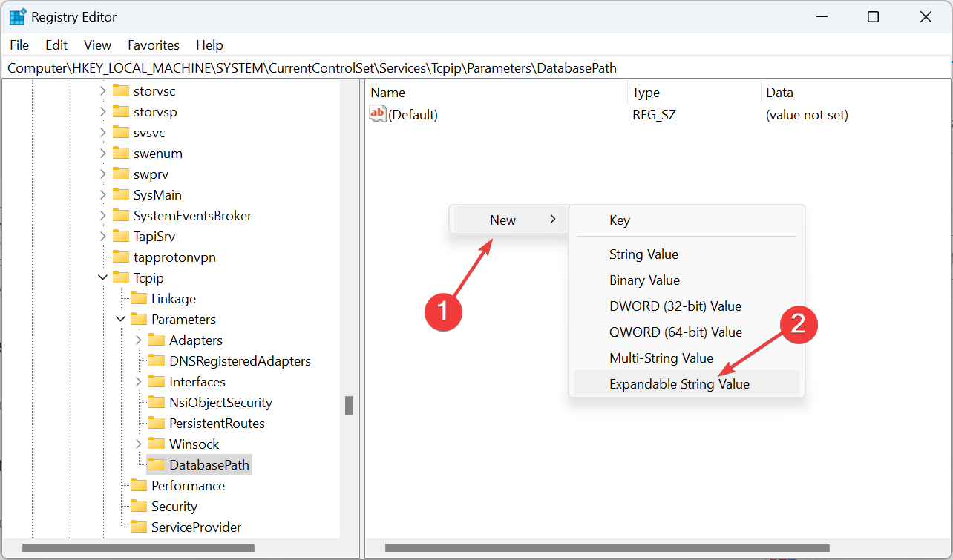Click the tapprotonvpn folder icon
Image resolution: width=953 pixels, height=560 pixels.
pyautogui.click(x=121, y=257)
